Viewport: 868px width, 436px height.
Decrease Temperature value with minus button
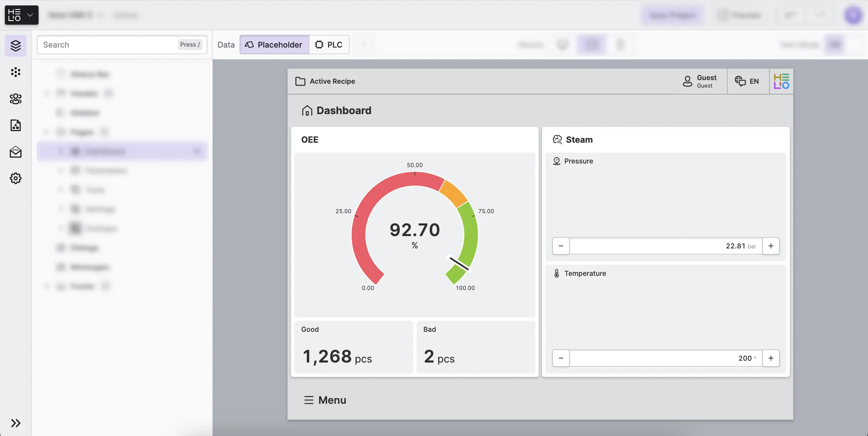click(561, 358)
